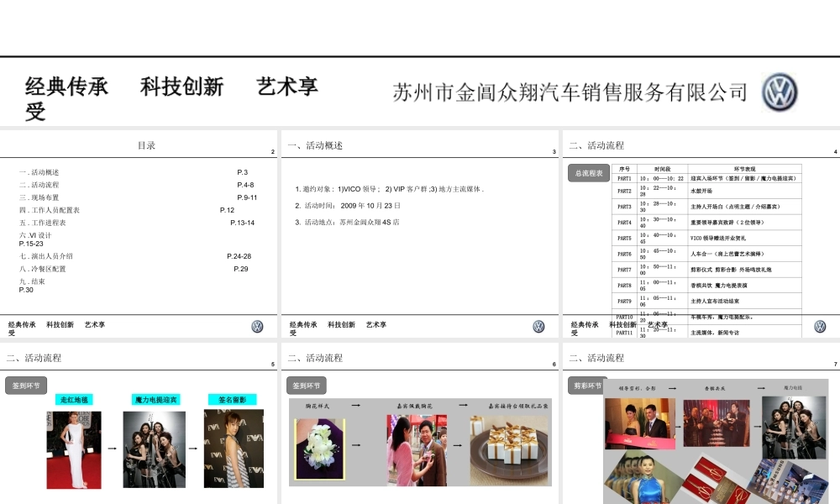The image size is (840, 504).
Task: Click the 签到环节 label on slide 6
Action: 306,386
